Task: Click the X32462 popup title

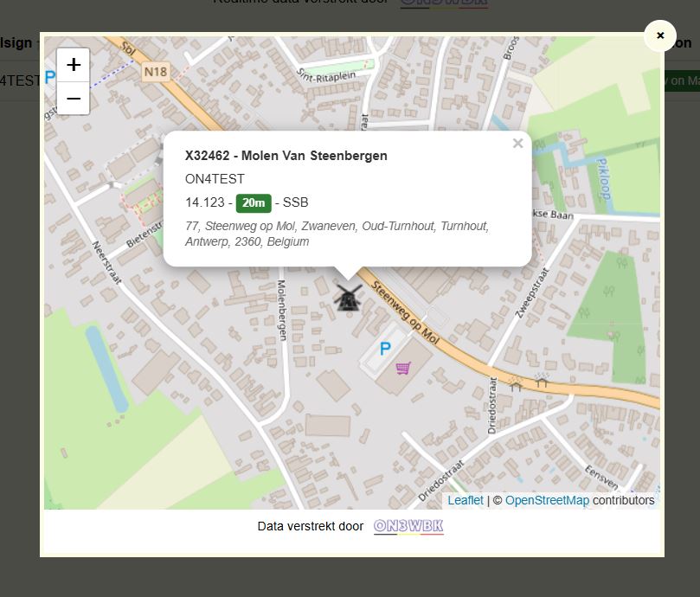Action: pyautogui.click(x=286, y=156)
